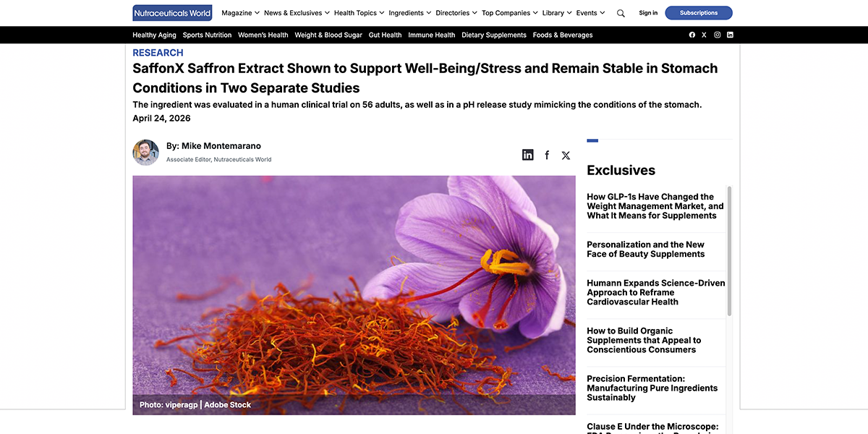This screenshot has width=868, height=434.
Task: Open the X icon in black bar
Action: coord(704,35)
